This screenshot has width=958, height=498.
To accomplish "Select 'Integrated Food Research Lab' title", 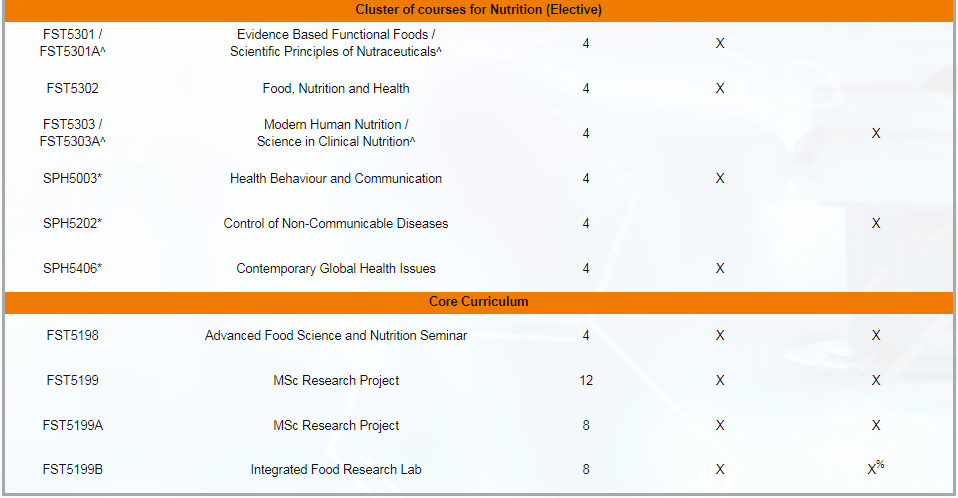I will (336, 470).
